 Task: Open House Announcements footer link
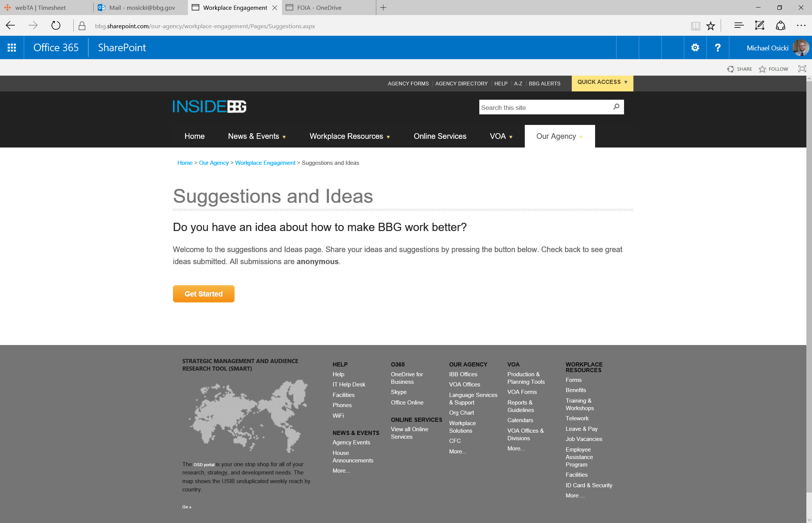tap(353, 457)
